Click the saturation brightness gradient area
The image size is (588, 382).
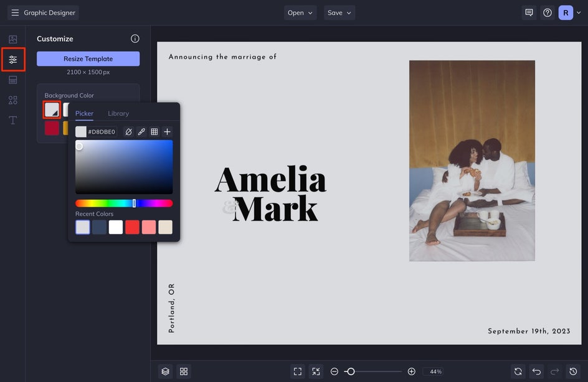[x=124, y=167]
